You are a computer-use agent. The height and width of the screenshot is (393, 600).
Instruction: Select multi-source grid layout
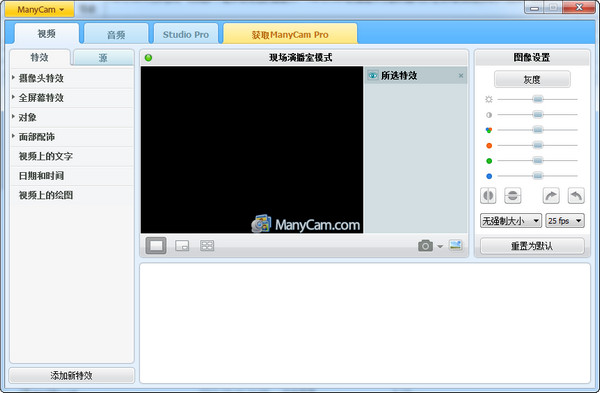207,246
